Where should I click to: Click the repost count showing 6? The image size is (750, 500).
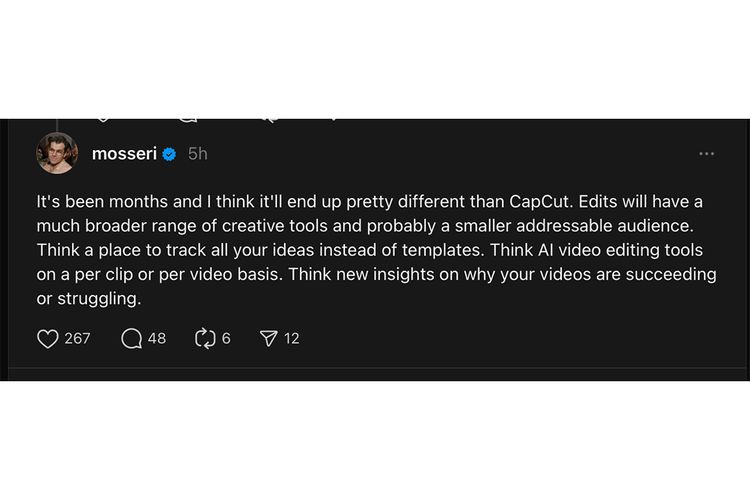(x=226, y=339)
